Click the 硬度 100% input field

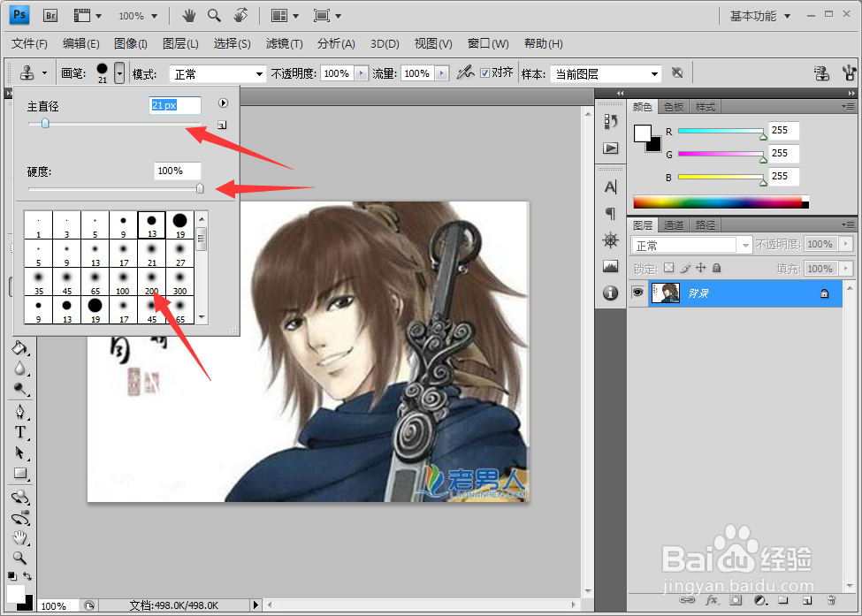point(177,171)
